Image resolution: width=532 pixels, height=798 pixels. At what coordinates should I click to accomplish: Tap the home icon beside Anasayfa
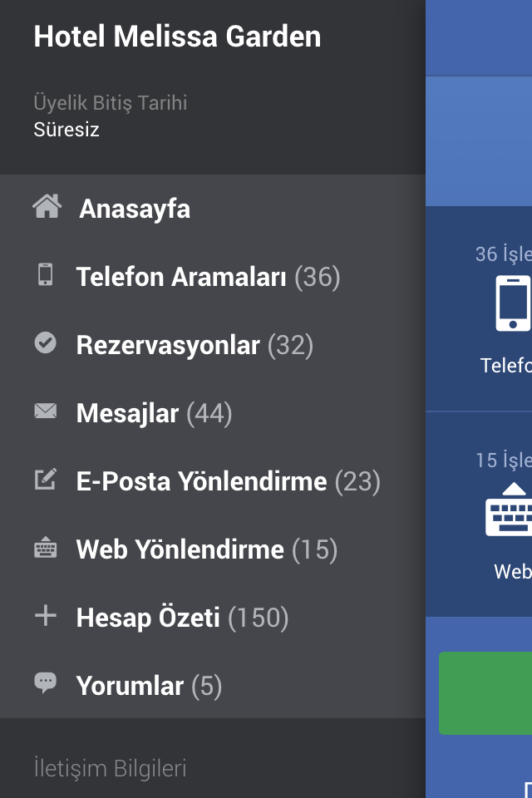click(x=47, y=206)
